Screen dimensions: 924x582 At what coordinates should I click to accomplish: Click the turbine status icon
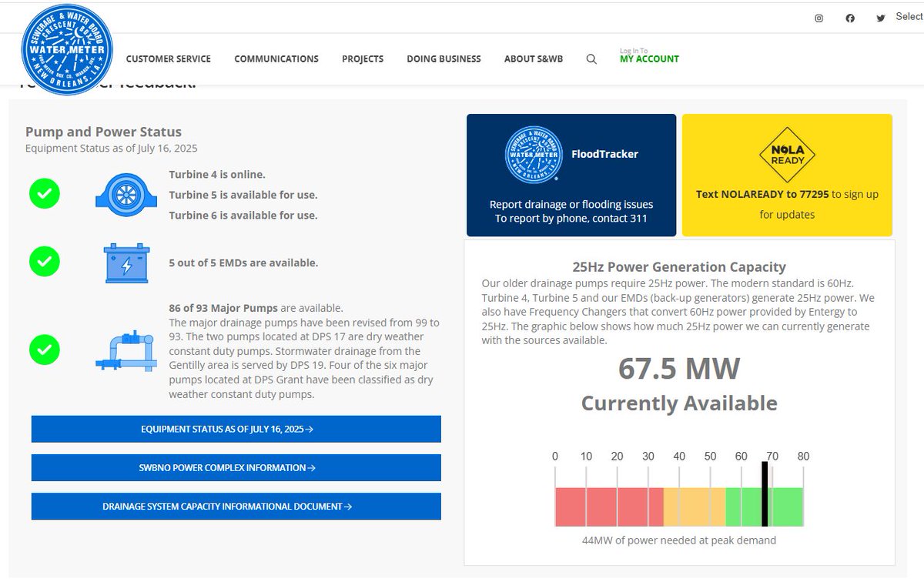click(126, 194)
